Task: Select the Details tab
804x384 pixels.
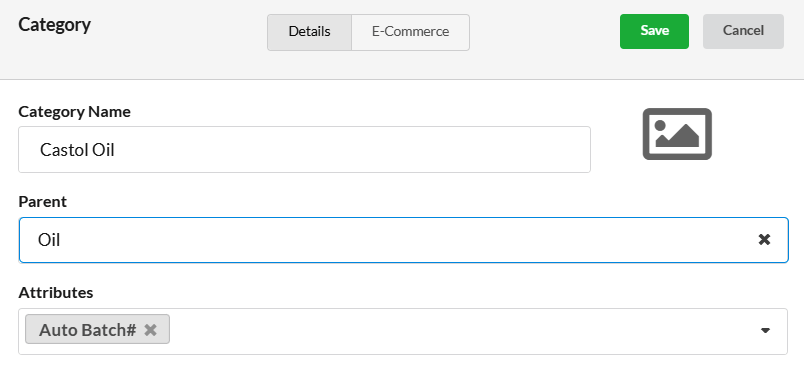Action: pos(309,32)
